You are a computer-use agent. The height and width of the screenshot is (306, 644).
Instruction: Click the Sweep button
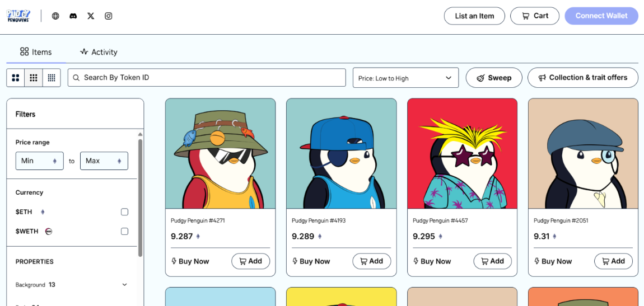494,78
